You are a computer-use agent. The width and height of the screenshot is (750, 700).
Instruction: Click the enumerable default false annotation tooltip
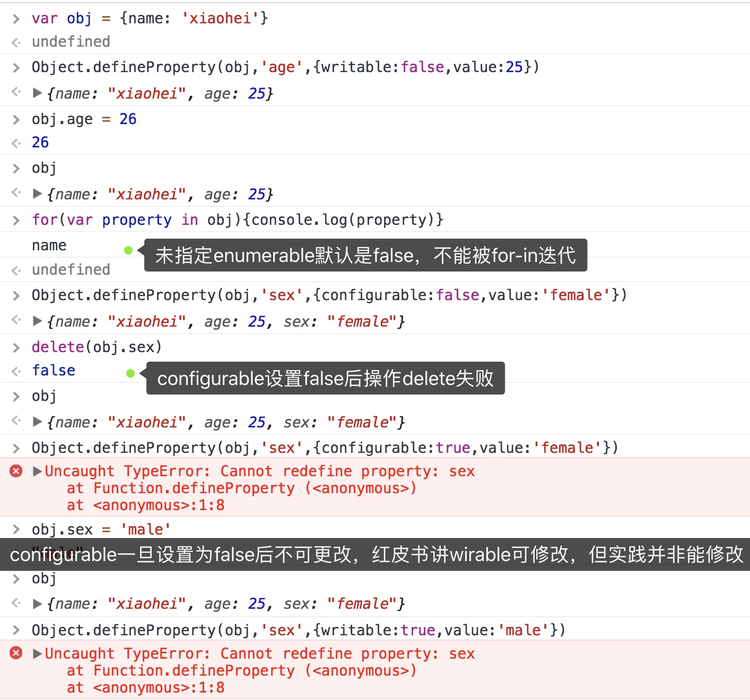point(365,256)
